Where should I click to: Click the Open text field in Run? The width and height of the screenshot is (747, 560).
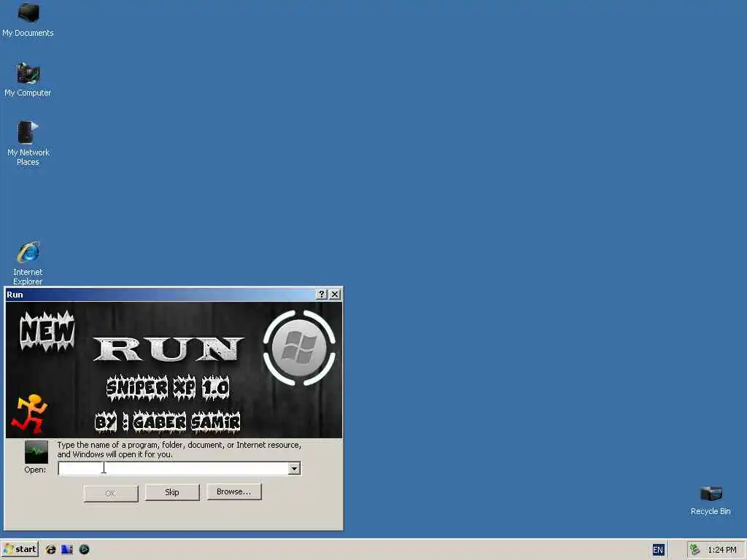[x=174, y=469]
